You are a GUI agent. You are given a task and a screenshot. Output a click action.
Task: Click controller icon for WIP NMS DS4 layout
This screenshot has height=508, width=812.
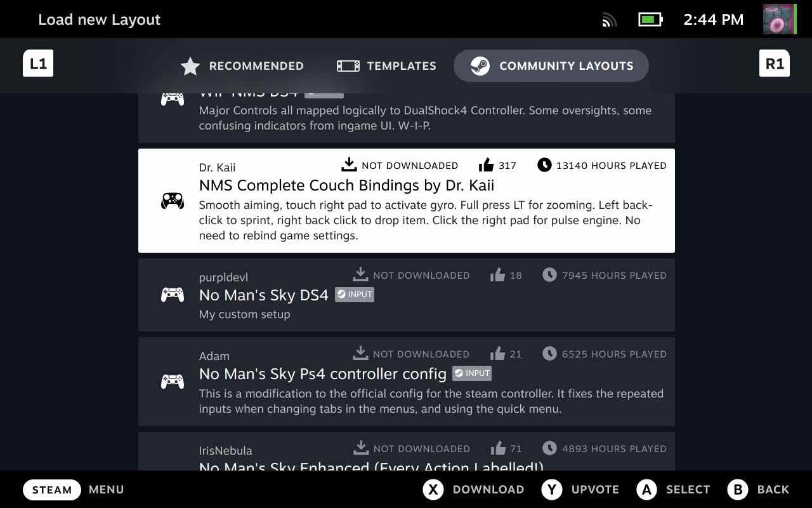tap(173, 98)
